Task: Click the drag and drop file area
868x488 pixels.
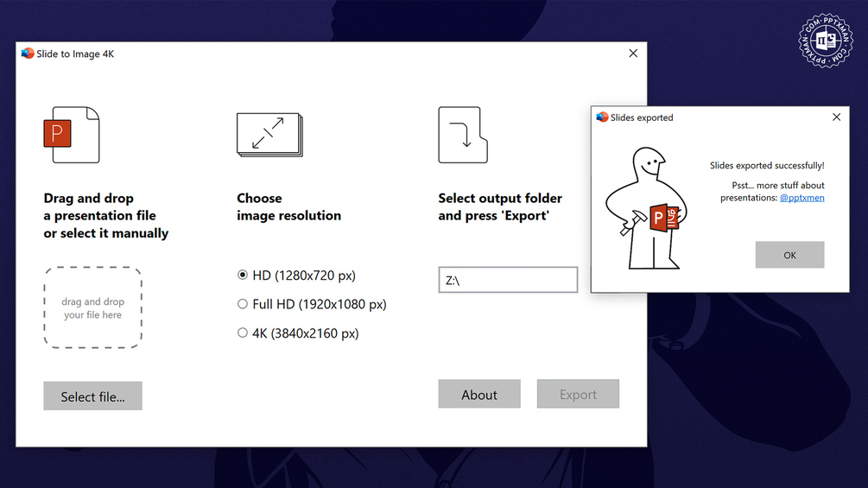Action: 93,307
